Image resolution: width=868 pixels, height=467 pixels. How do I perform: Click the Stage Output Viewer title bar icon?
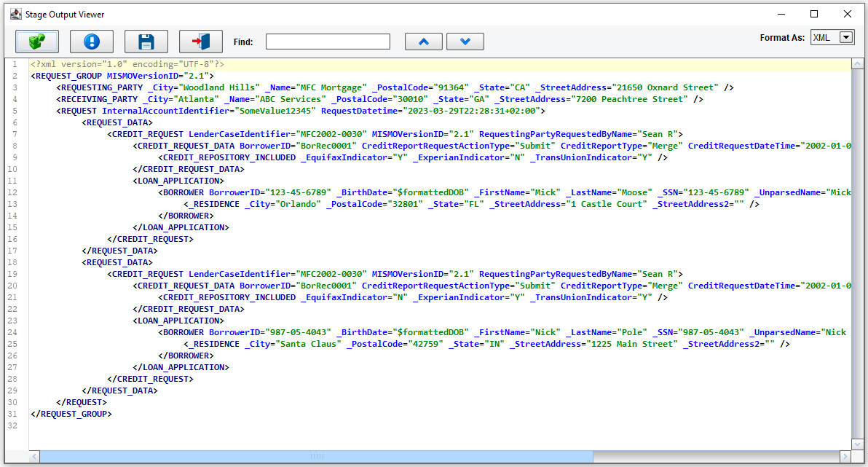tap(15, 14)
